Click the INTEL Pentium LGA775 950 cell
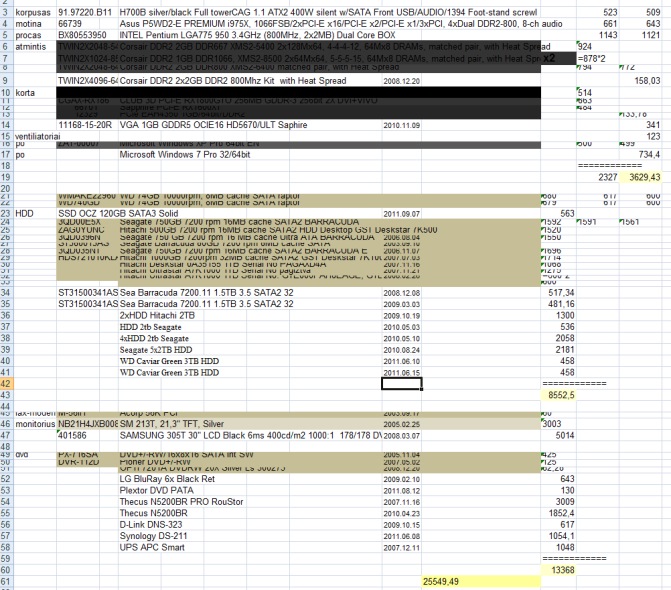 coord(257,35)
